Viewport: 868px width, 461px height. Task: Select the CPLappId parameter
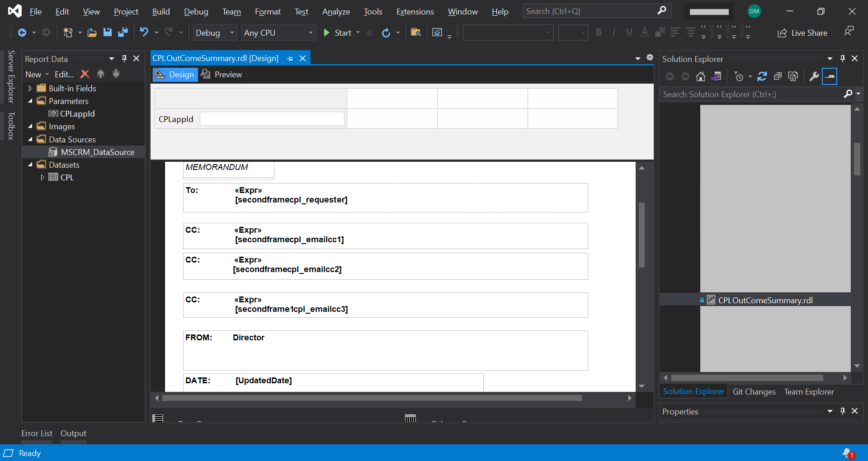[x=77, y=114]
